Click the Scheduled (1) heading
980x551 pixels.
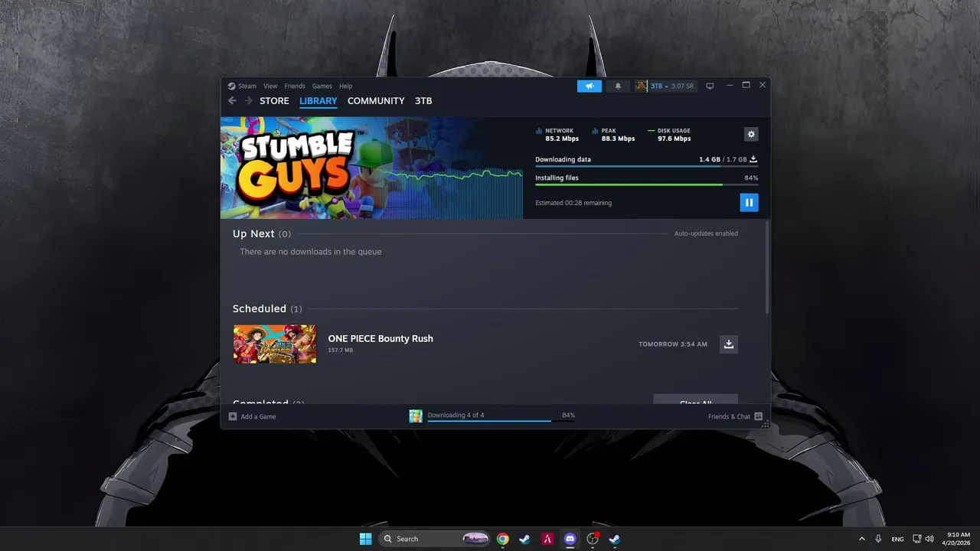tap(267, 308)
